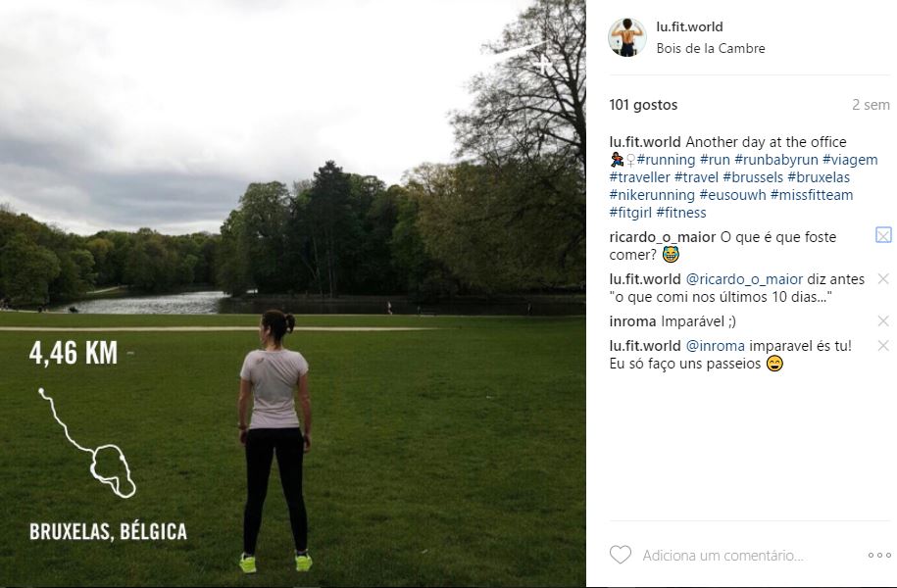Open the #brussels hashtag
Image resolution: width=897 pixels, height=588 pixels.
(753, 177)
